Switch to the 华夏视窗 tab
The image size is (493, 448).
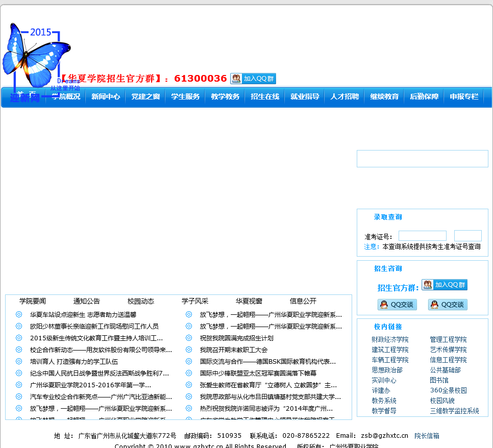click(249, 301)
